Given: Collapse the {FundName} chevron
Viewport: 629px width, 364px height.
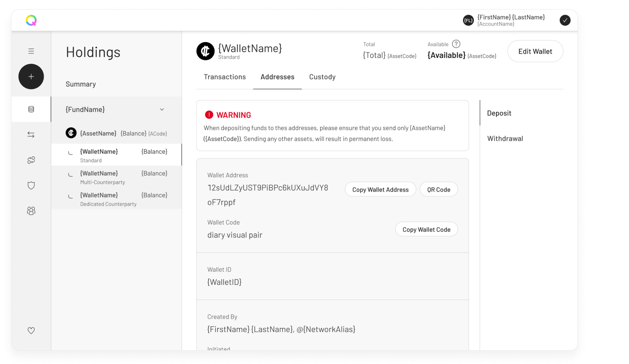Looking at the screenshot, I should pos(162,110).
